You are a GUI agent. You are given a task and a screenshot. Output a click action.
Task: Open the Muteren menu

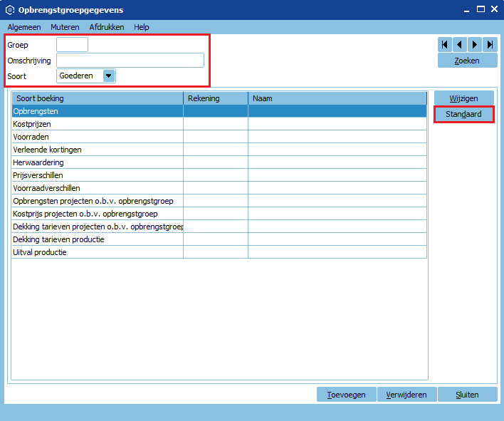pyautogui.click(x=65, y=27)
